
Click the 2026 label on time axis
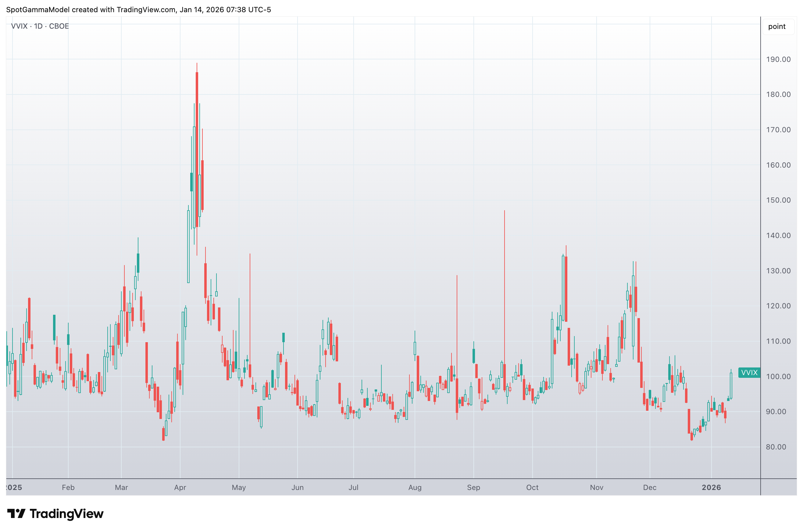click(x=711, y=487)
